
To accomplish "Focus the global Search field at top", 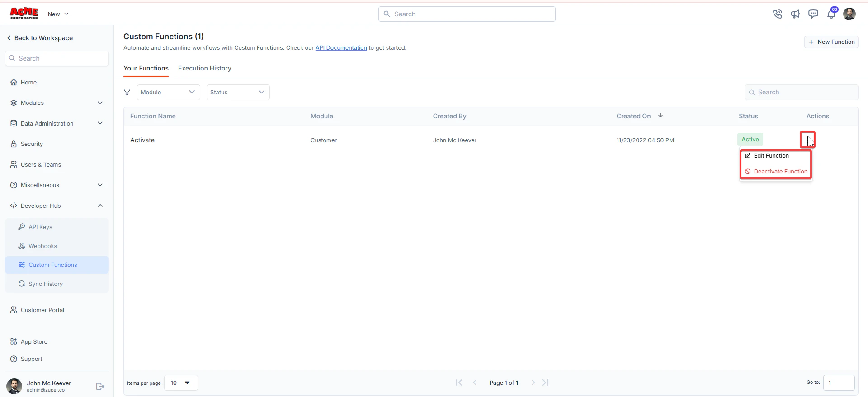I will pyautogui.click(x=467, y=14).
